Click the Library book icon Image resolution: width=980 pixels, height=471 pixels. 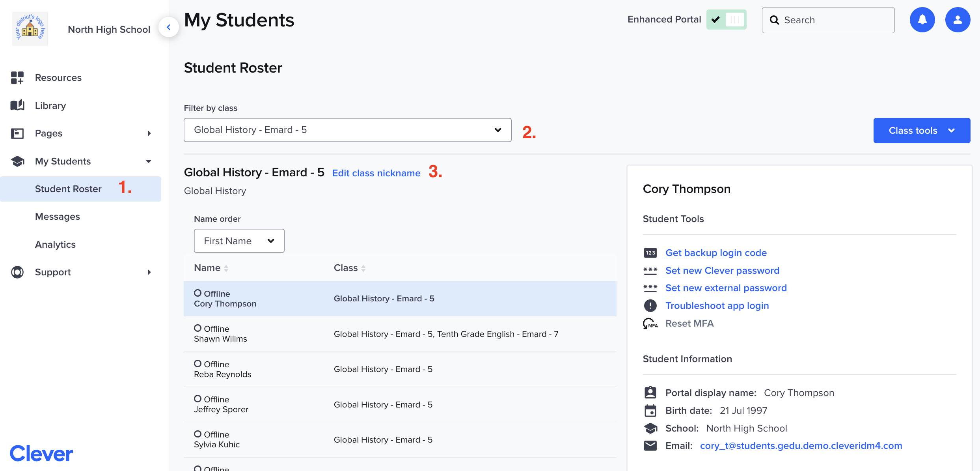coord(17,105)
